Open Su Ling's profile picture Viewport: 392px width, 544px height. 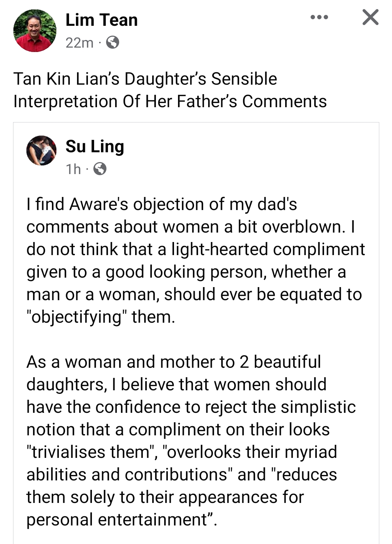(x=41, y=150)
